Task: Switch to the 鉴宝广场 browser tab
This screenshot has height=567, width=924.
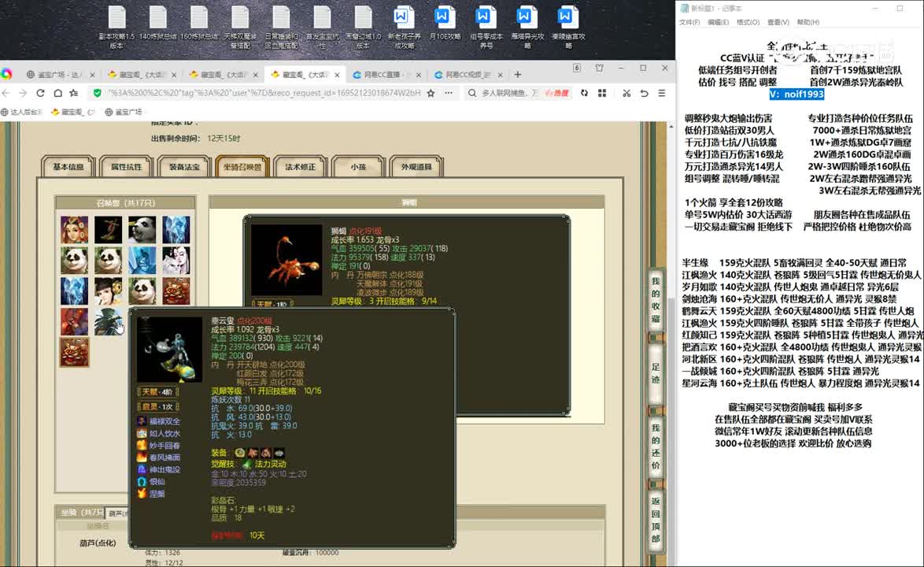Action: pyautogui.click(x=59, y=75)
